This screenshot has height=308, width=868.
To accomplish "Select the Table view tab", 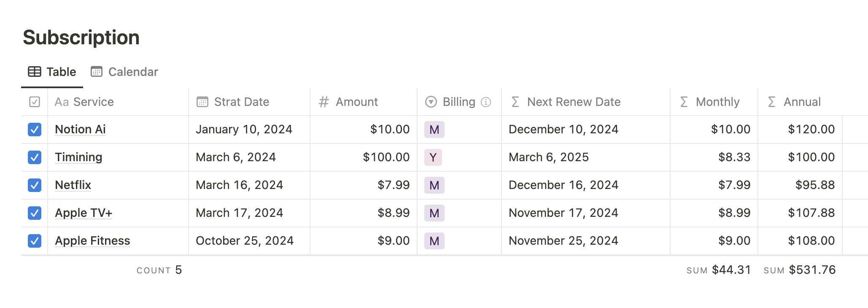I will 52,72.
